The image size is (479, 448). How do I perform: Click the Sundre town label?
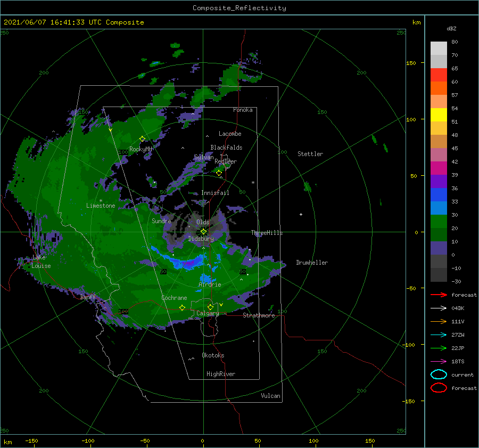click(161, 221)
